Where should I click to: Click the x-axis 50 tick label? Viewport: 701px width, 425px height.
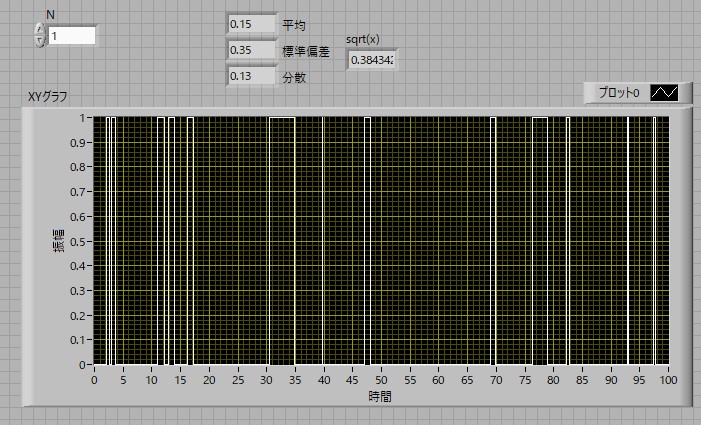point(381,380)
